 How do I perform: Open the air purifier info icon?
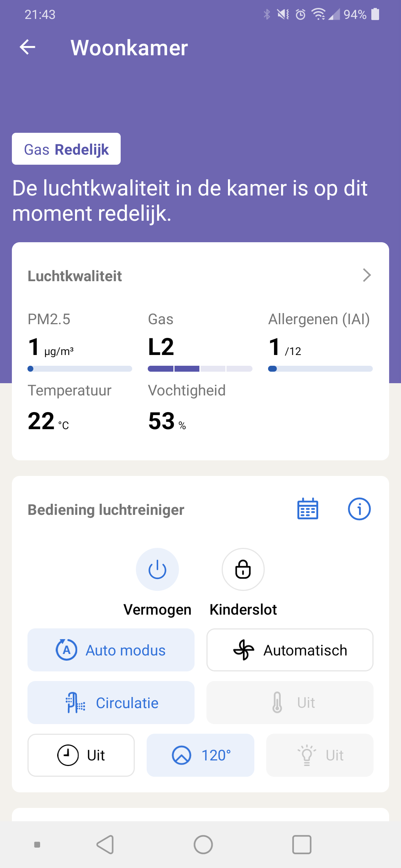tap(359, 509)
